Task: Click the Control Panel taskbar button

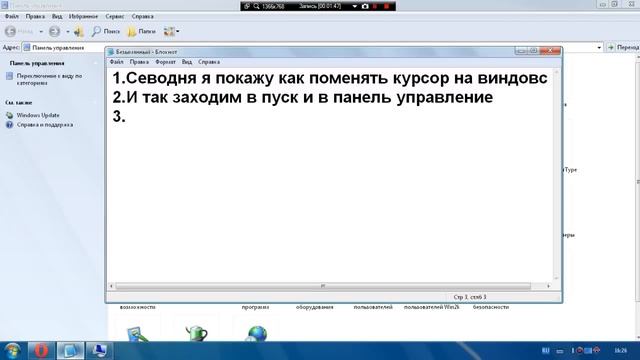Action: [x=99, y=351]
